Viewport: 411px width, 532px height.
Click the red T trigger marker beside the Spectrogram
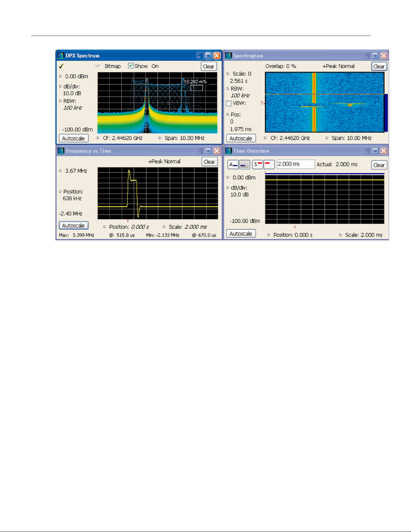point(262,103)
